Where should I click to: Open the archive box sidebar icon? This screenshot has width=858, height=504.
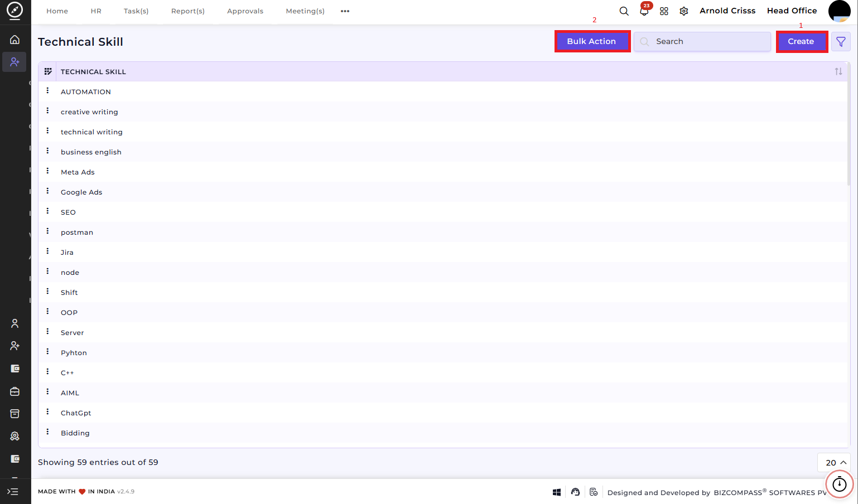point(15,414)
